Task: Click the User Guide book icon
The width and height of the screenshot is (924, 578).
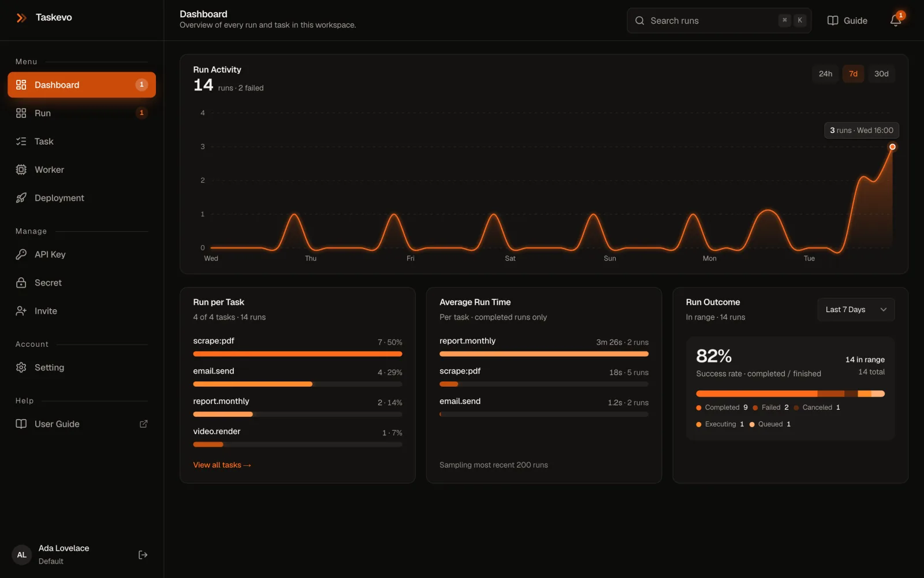Action: [21, 424]
